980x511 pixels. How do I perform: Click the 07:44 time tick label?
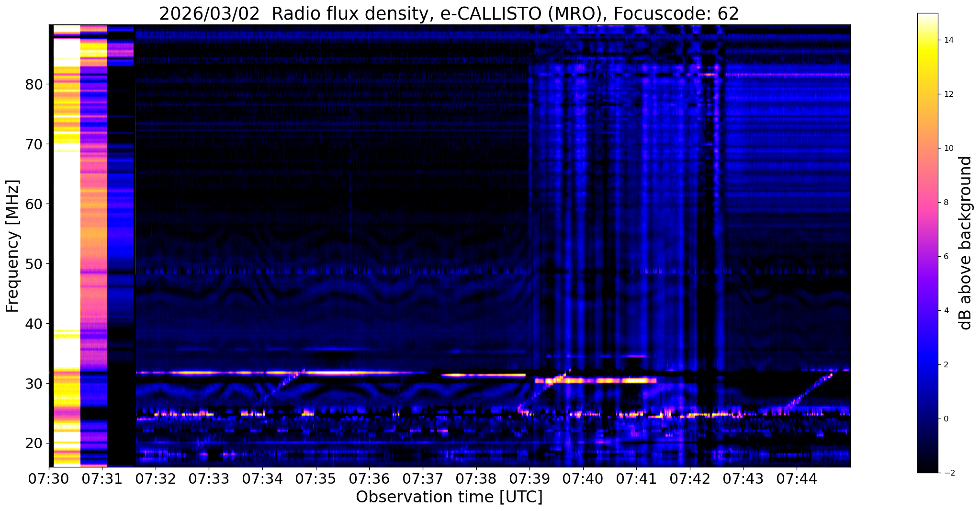point(797,478)
